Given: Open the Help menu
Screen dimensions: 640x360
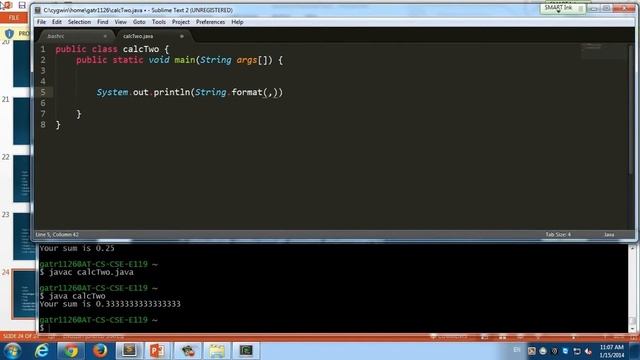Looking at the screenshot, I should [237, 22].
